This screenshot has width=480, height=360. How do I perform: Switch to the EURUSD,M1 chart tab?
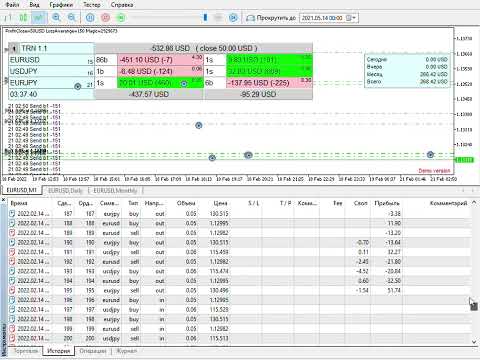pos(21,190)
